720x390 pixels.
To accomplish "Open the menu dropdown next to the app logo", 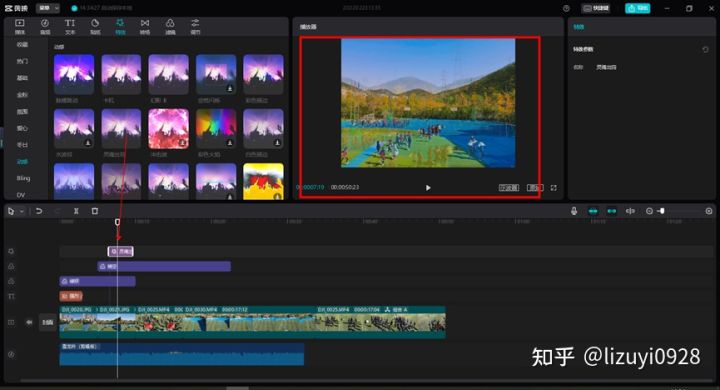I will [x=48, y=8].
